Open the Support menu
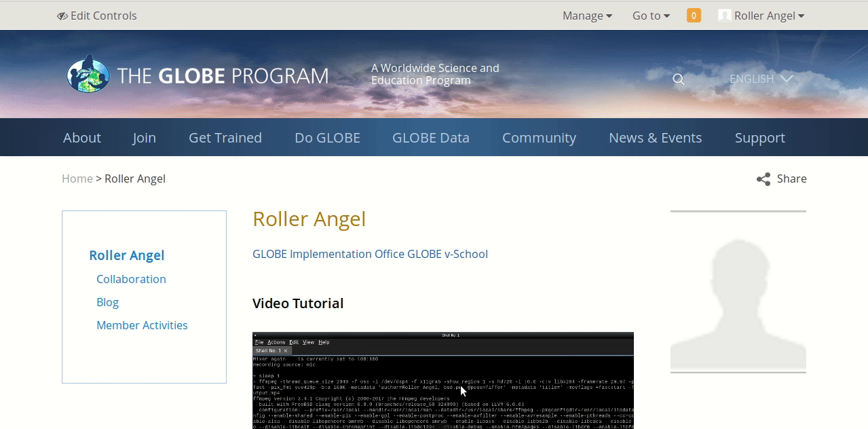Image resolution: width=868 pixels, height=429 pixels. (x=760, y=137)
